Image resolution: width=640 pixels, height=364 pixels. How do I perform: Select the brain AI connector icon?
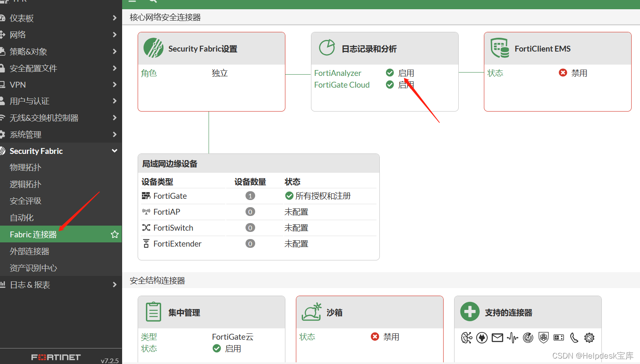(x=467, y=338)
